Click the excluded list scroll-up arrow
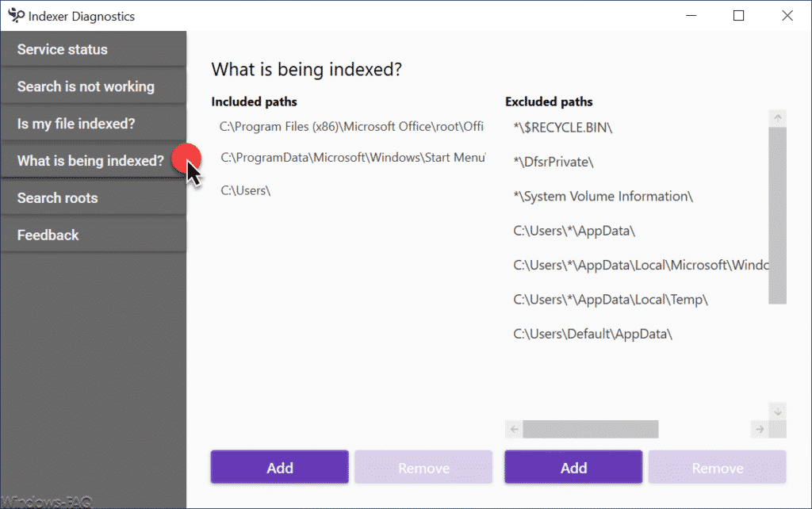The image size is (812, 509). click(x=777, y=118)
